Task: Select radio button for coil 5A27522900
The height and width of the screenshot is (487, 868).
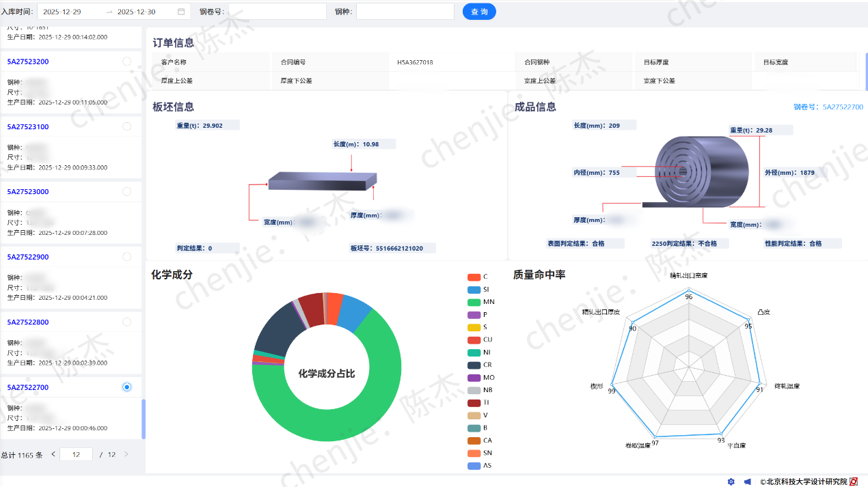Action: 126,257
